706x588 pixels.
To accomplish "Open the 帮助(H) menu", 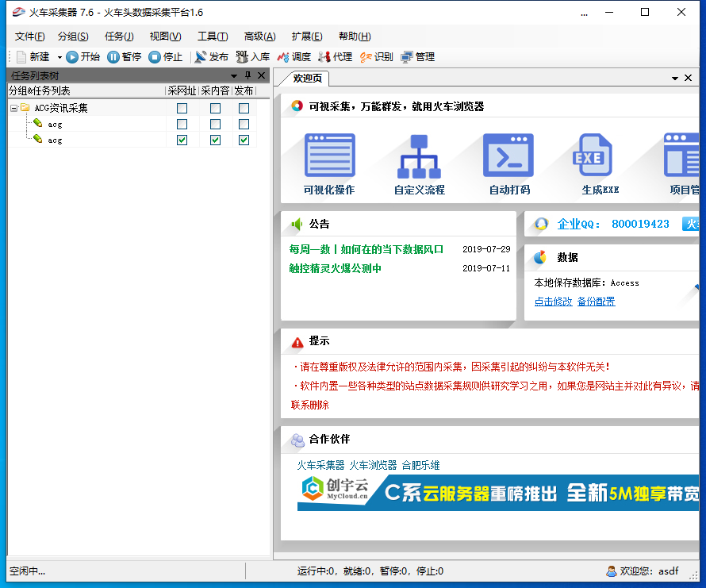I will click(355, 37).
